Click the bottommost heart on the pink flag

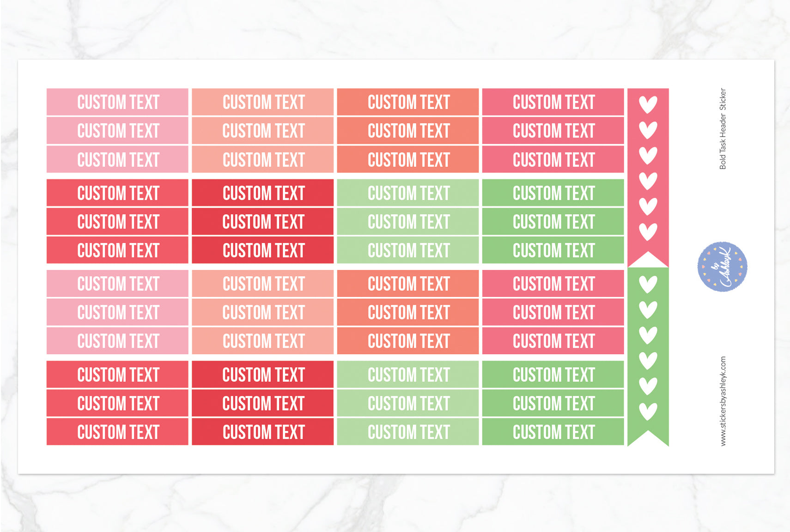coord(648,231)
